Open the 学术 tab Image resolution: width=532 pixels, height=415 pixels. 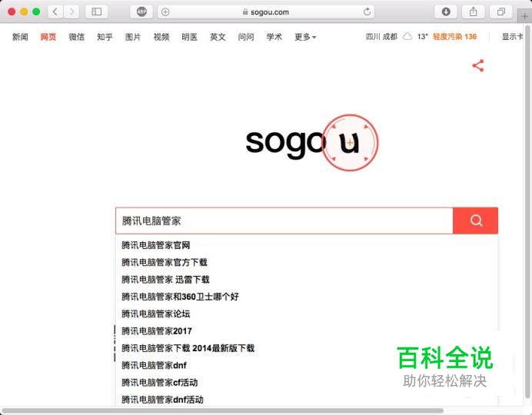point(274,37)
